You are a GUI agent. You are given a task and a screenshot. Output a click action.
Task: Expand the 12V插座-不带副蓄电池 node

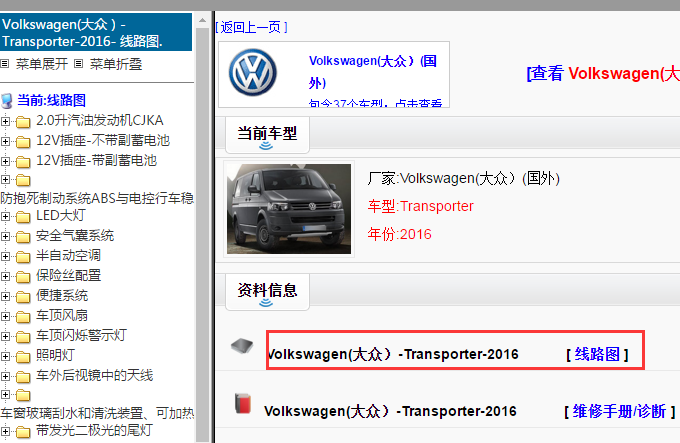click(5, 141)
